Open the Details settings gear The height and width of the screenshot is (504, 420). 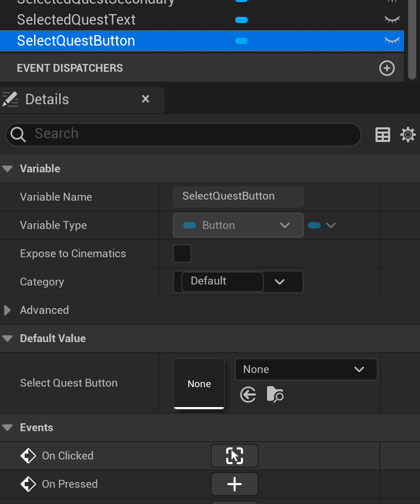pyautogui.click(x=408, y=135)
